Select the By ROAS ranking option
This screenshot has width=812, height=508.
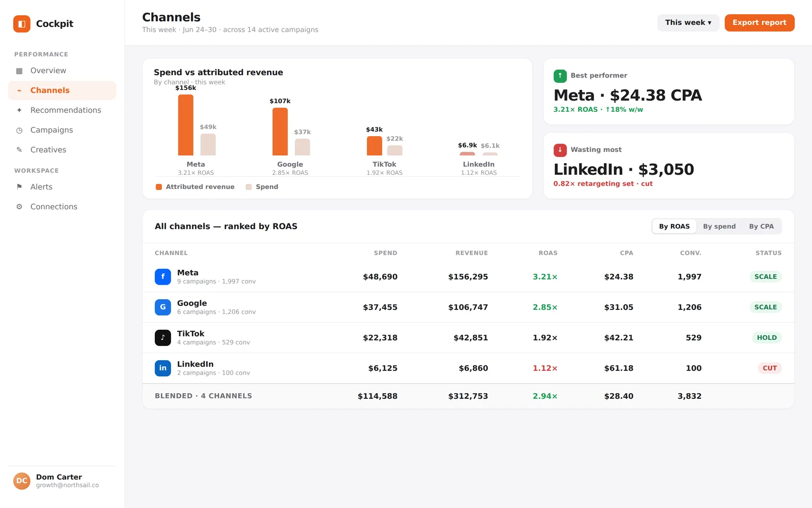674,227
